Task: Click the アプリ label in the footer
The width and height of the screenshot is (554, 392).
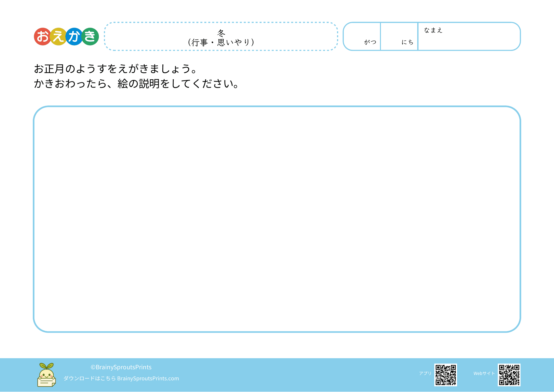Action: (x=425, y=373)
